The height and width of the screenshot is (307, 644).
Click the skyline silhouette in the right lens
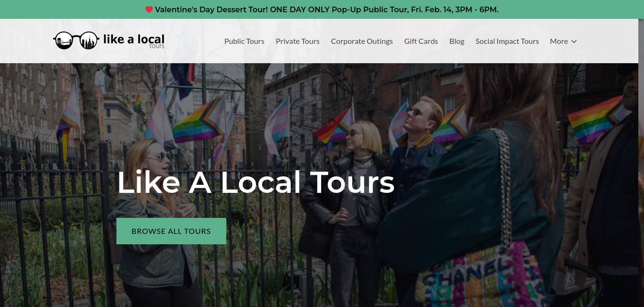(x=88, y=41)
